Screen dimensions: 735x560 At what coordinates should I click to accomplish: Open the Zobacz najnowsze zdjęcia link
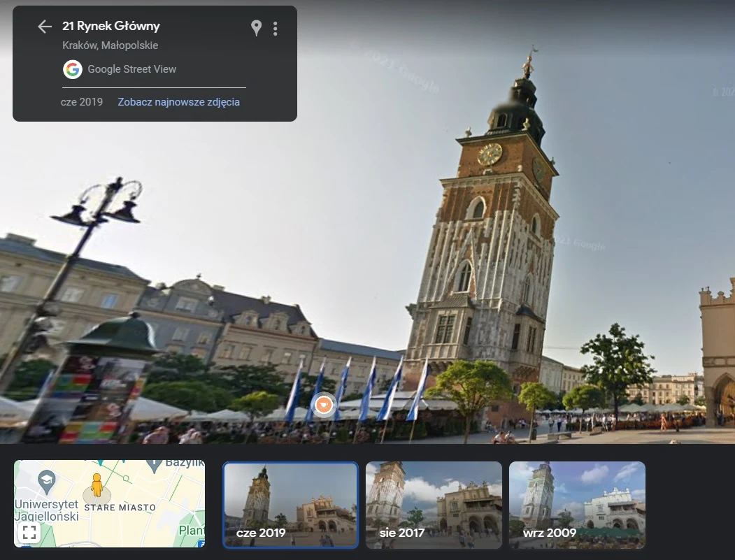(178, 101)
